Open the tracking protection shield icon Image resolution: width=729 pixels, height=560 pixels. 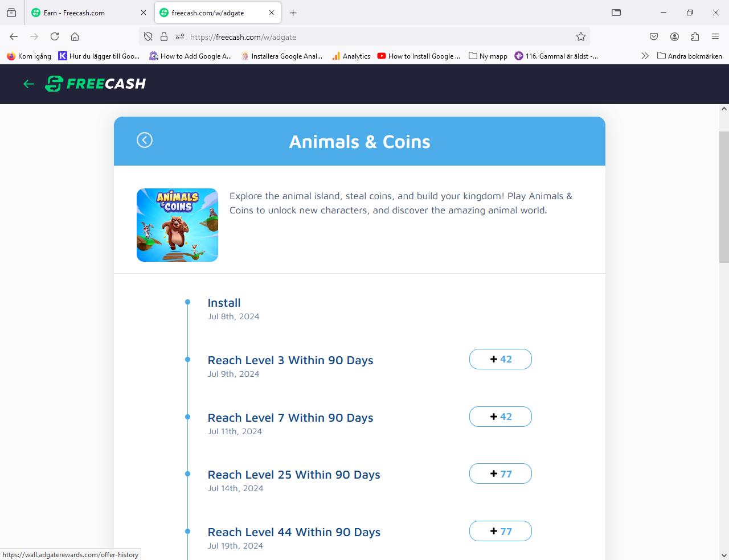click(148, 36)
